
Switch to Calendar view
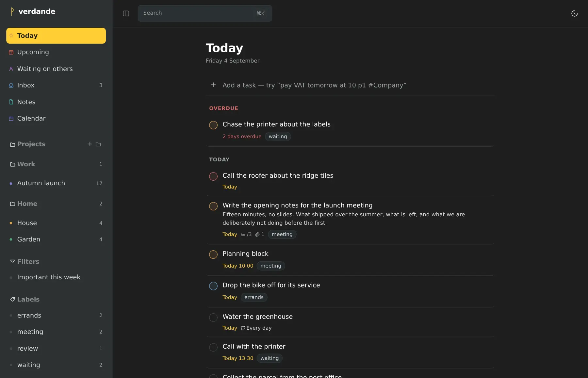click(56, 118)
